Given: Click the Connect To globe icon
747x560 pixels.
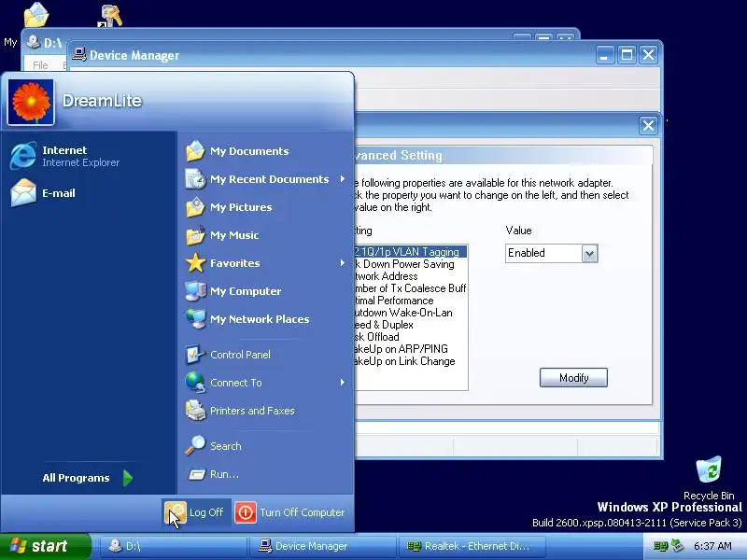Looking at the screenshot, I should [195, 383].
